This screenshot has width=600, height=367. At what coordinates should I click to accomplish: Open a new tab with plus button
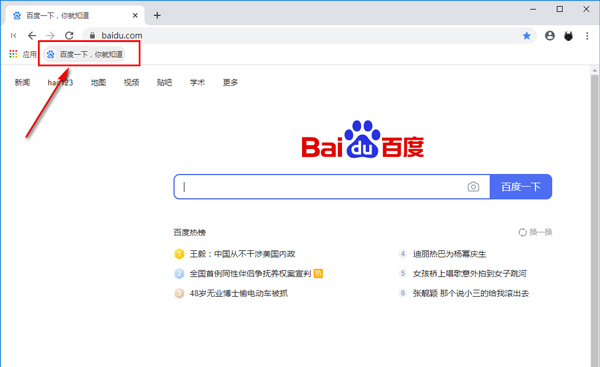157,15
